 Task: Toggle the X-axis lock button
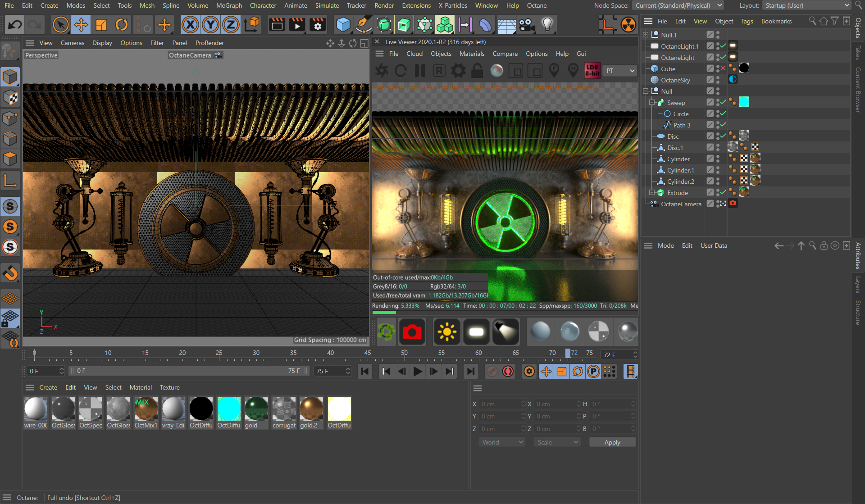click(x=190, y=25)
